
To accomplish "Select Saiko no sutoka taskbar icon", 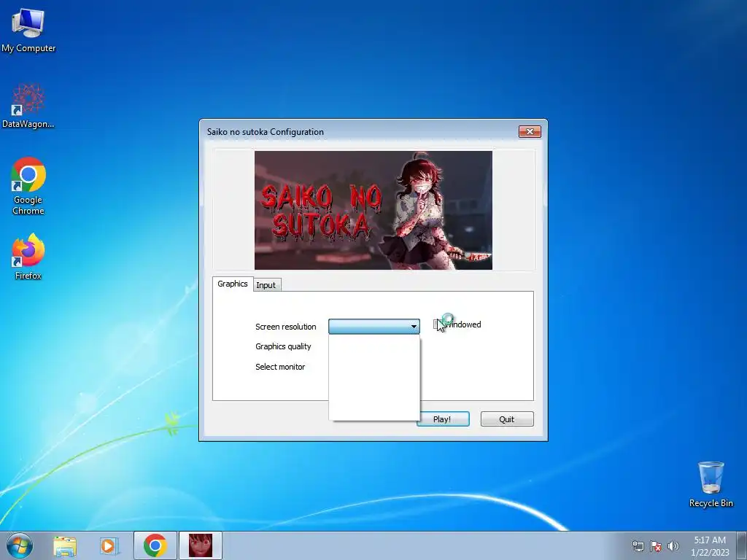I will pos(201,545).
